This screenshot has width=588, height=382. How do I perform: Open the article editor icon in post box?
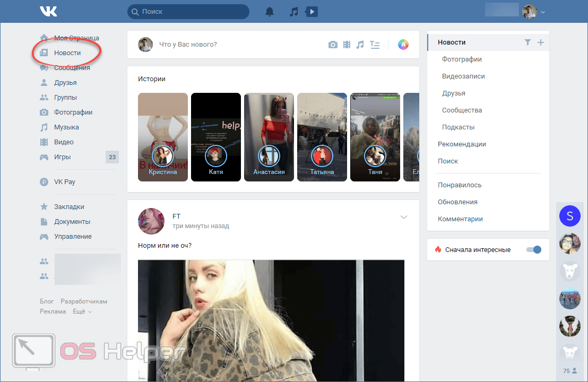tap(375, 45)
